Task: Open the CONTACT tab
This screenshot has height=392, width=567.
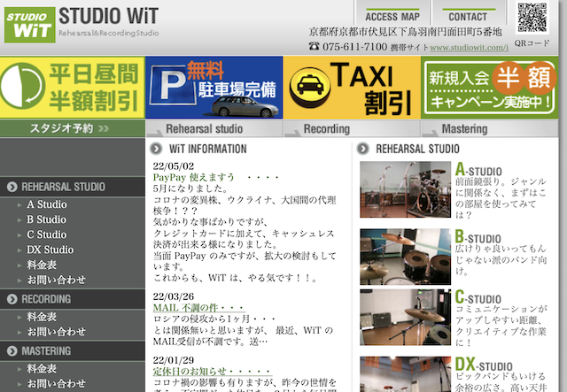Action: [x=468, y=17]
